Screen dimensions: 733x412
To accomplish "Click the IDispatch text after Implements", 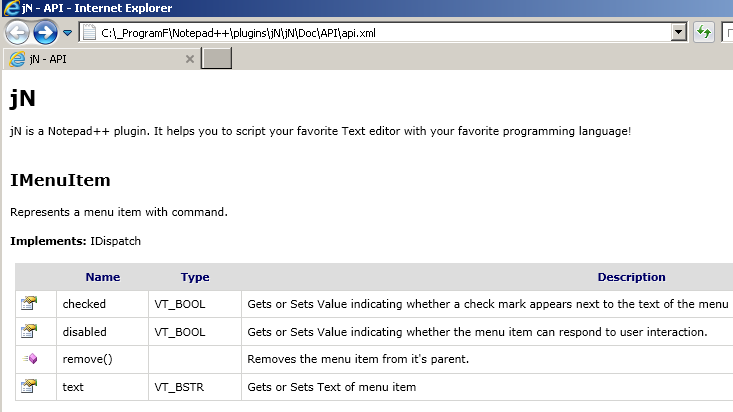I will point(115,241).
